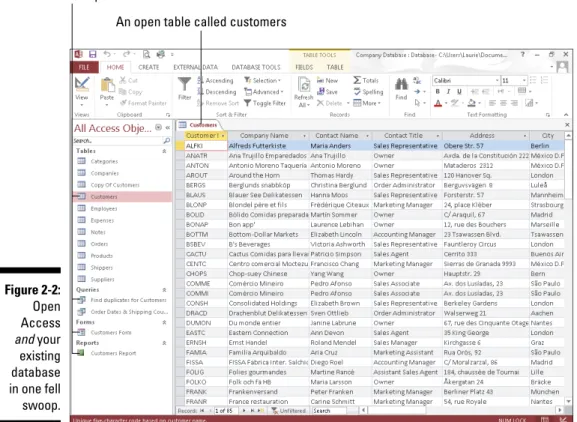
Task: Click the Redo arrow in quick access toolbar
Action: click(x=126, y=54)
